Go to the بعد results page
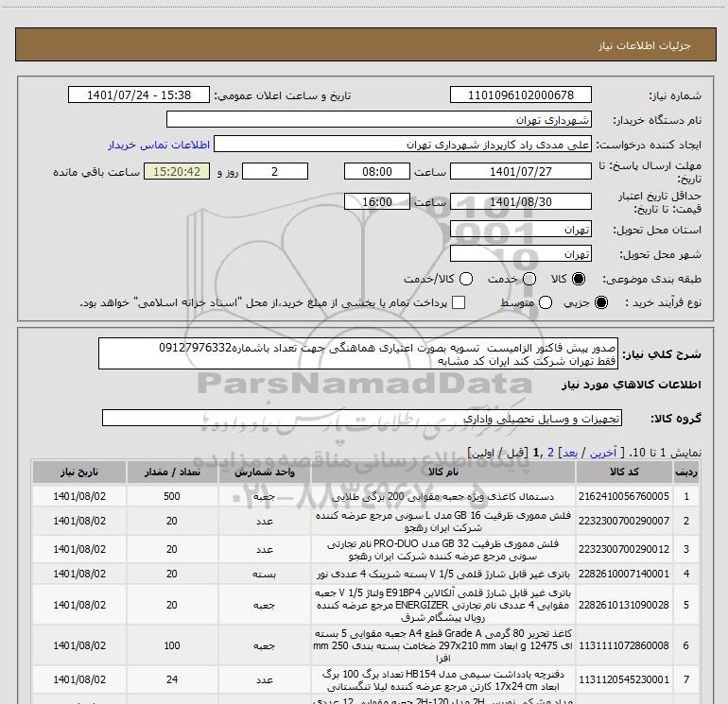The image size is (728, 704). coord(570,453)
